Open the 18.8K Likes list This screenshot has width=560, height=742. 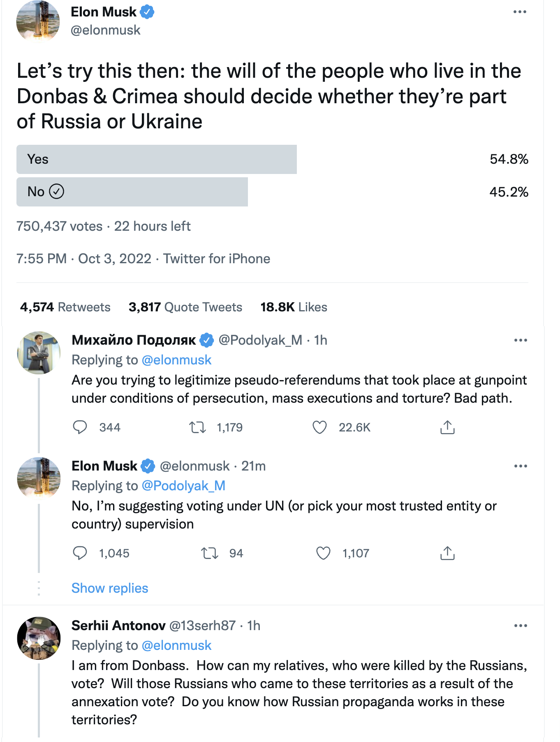[294, 307]
